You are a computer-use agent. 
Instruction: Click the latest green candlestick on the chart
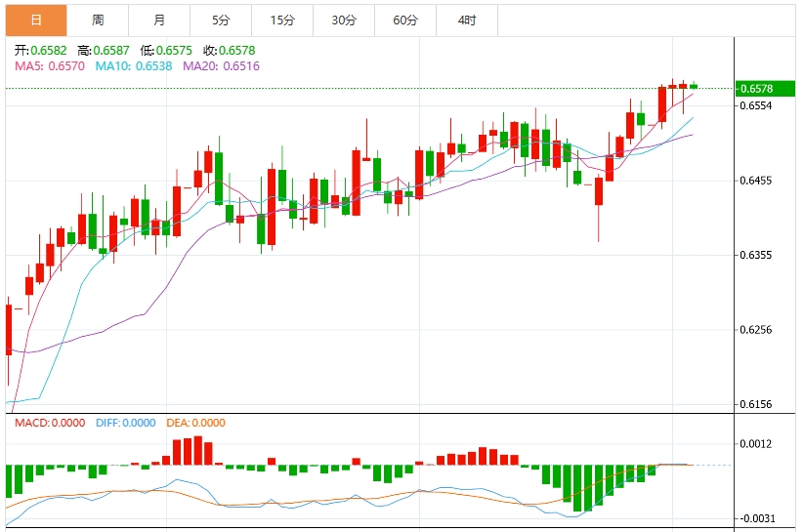(x=694, y=86)
